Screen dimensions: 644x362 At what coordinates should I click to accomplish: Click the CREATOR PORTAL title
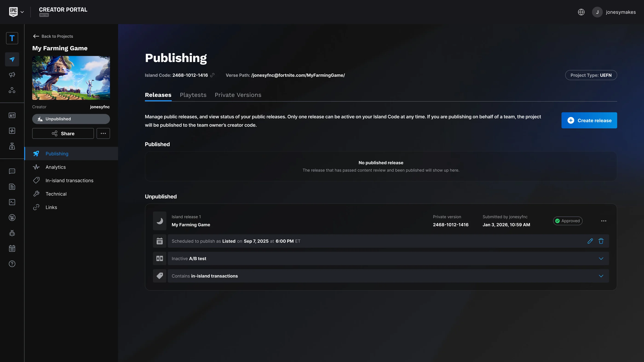[x=63, y=9]
